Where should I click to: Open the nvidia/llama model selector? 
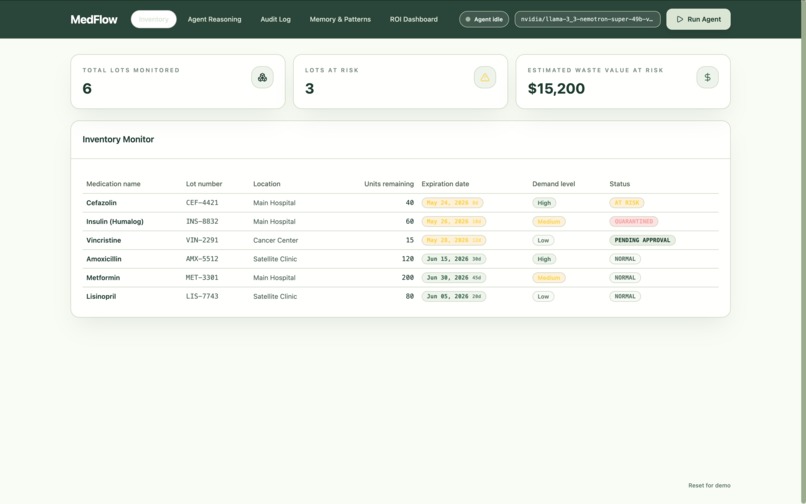coord(588,19)
